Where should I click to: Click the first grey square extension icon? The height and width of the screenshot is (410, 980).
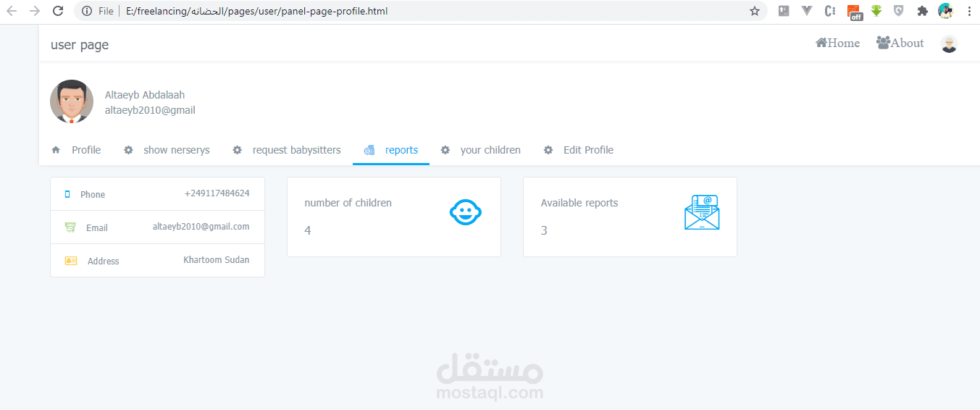coord(783,11)
